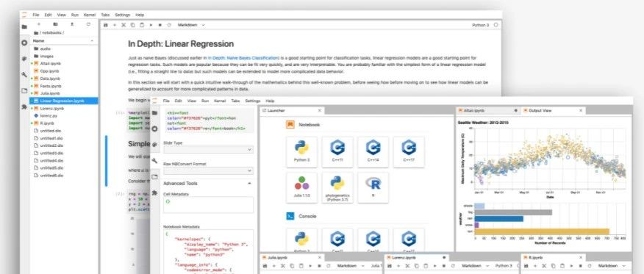Open the audio folder in file browser
The image size is (644, 274).
[64, 48]
